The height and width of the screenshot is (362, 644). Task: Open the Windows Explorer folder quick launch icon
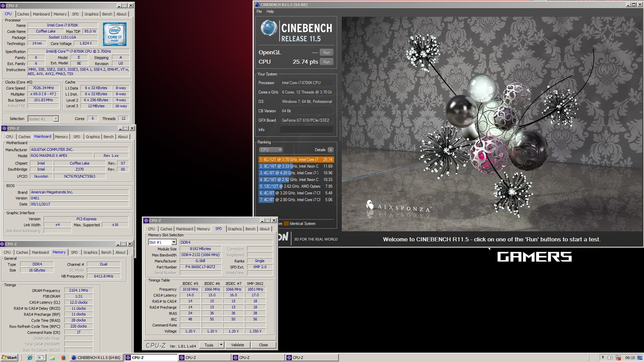pos(52,358)
